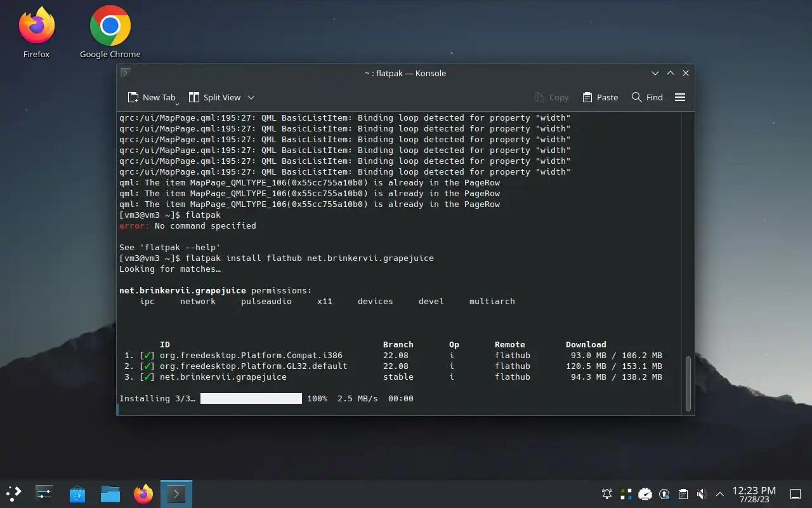
Task: Open the Konsole hamburger menu
Action: 680,97
